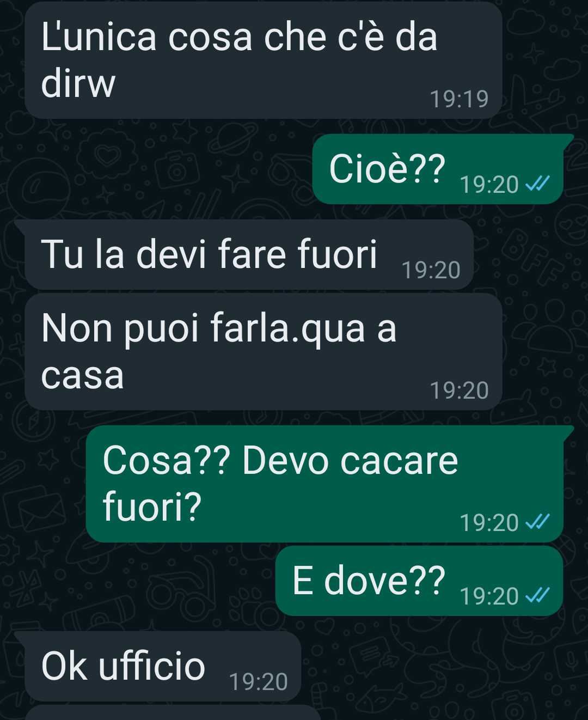
Task: Tap the "Non puoi farla.qua a casa" bubble
Action: [x=264, y=351]
